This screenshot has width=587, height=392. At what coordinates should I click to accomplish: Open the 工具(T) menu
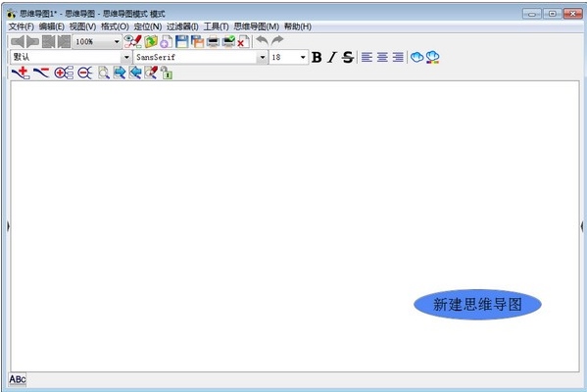pyautogui.click(x=216, y=26)
